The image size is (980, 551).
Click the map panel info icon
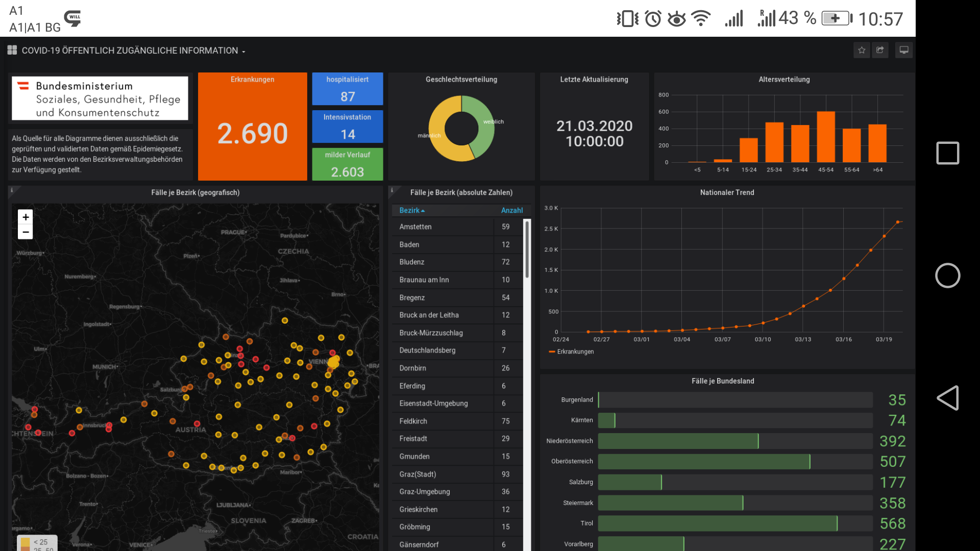(12, 190)
